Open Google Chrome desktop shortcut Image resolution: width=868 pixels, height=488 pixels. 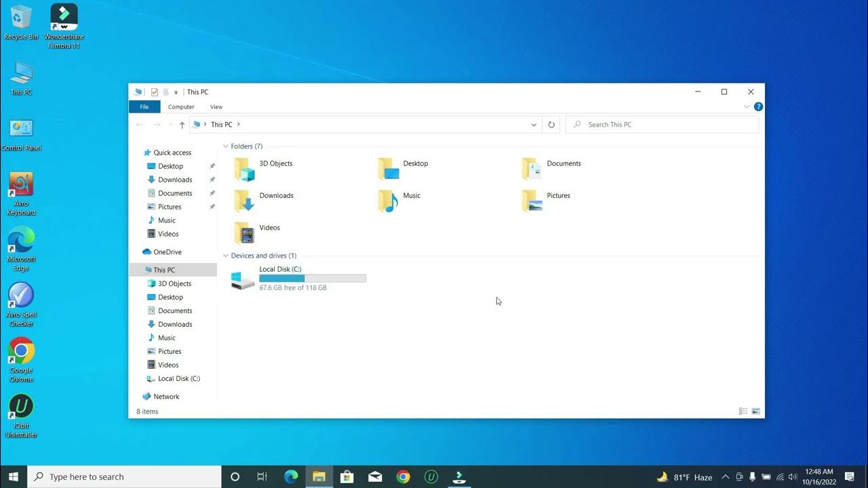tap(21, 361)
